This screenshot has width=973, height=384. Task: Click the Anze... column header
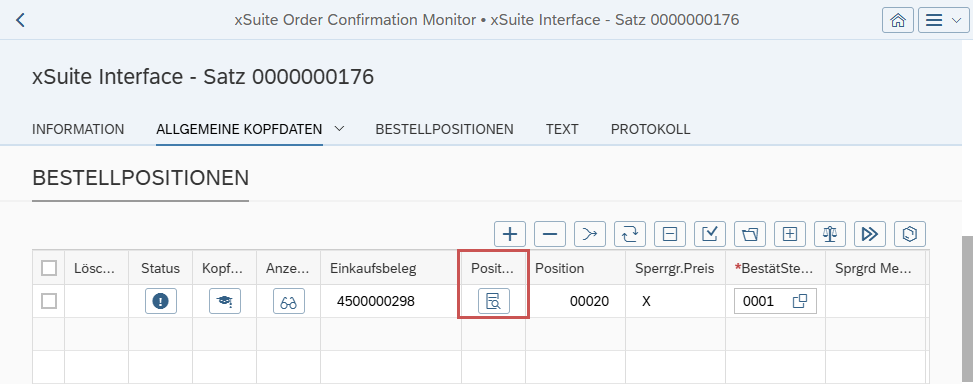click(x=289, y=268)
